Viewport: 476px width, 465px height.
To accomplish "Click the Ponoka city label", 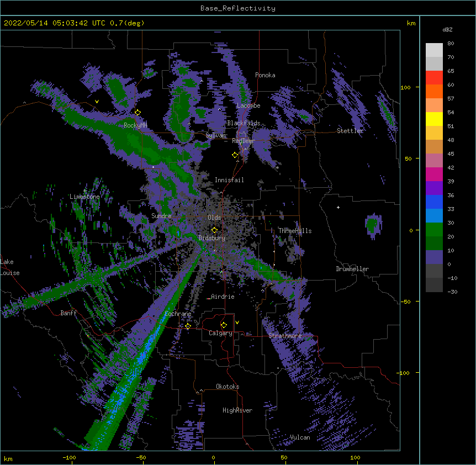I will pyautogui.click(x=265, y=75).
